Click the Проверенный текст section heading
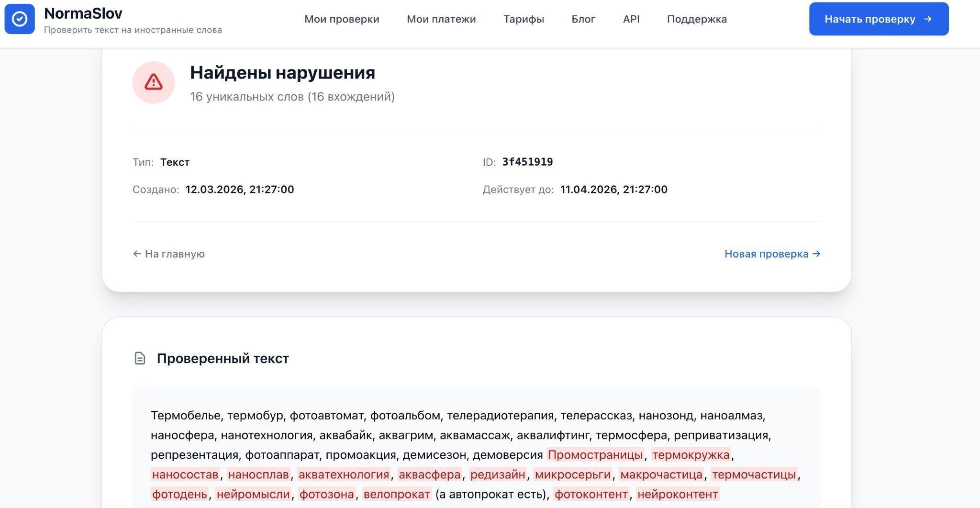The width and height of the screenshot is (980, 508). [x=223, y=359]
